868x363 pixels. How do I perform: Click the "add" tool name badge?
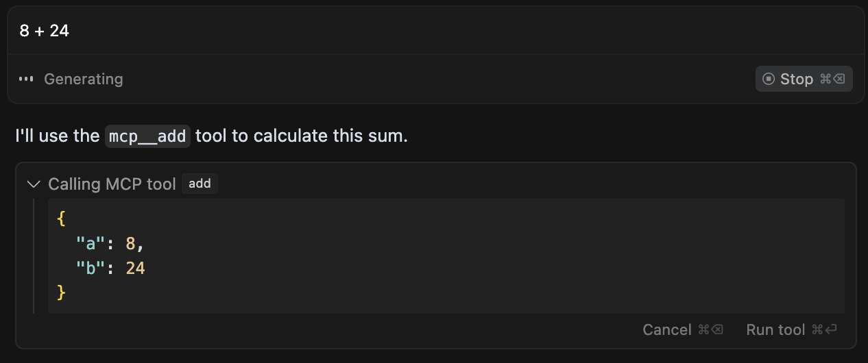[200, 184]
